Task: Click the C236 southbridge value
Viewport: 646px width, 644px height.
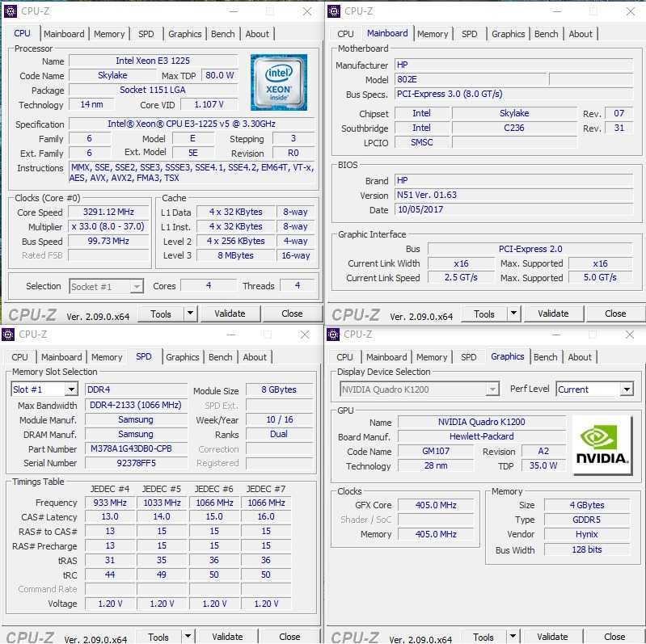Action: pyautogui.click(x=514, y=128)
